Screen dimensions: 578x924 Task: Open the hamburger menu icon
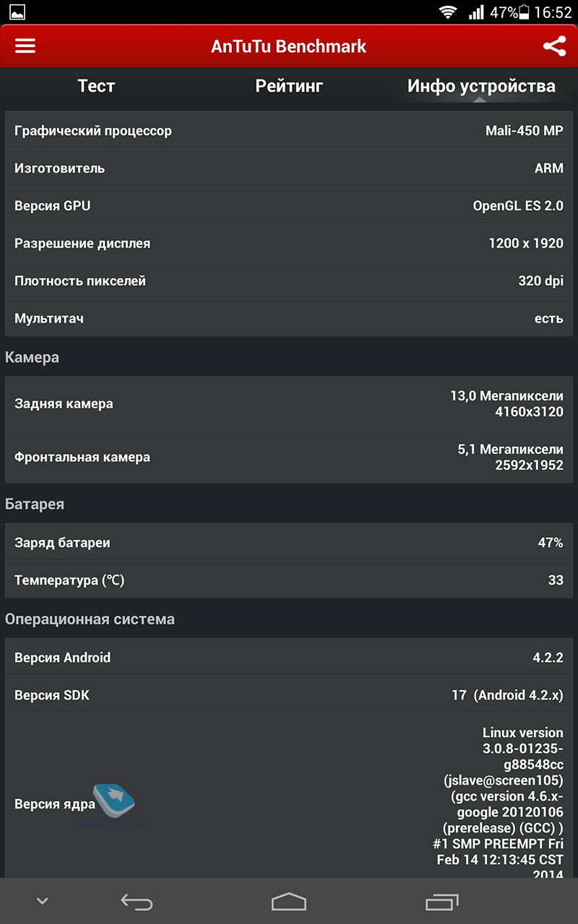25,46
